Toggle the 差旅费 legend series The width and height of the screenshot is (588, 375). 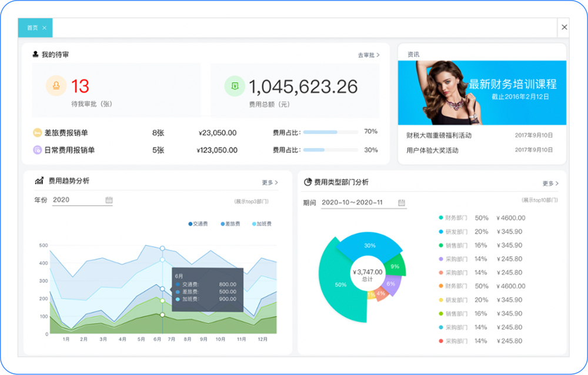230,224
